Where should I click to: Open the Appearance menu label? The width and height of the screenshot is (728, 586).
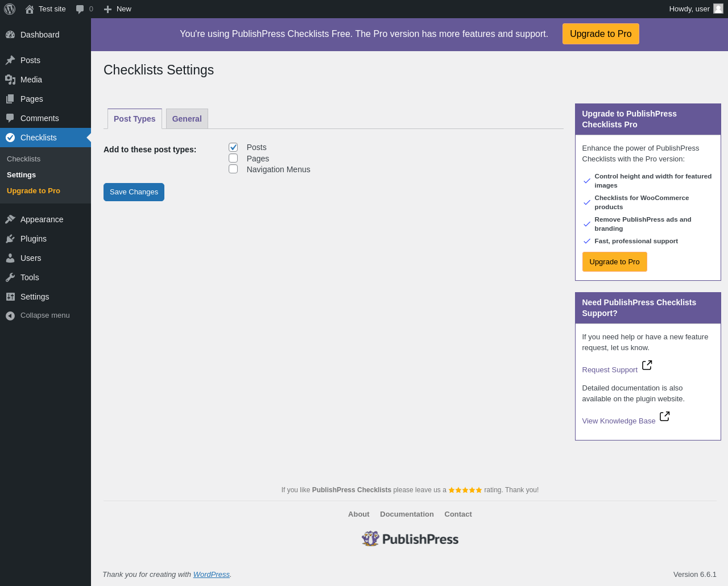(x=42, y=219)
